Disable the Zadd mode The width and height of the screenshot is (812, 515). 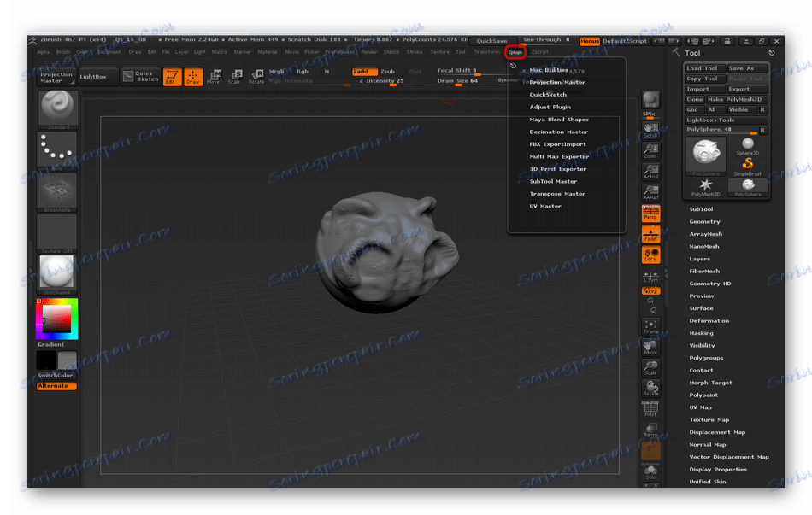(x=364, y=72)
